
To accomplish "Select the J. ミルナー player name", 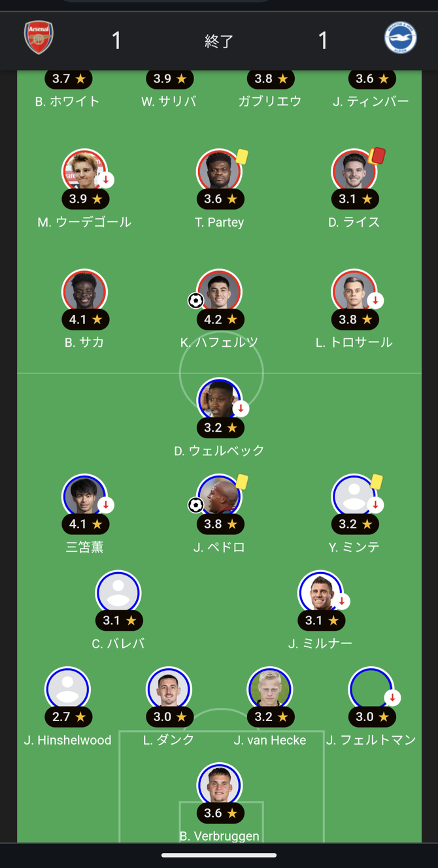I will [x=320, y=643].
